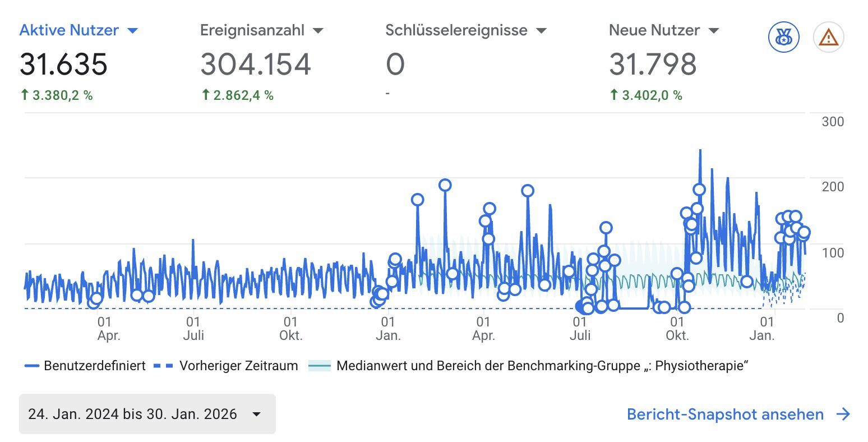Click the arrow beside Bericht-Snapshot ansehen
The width and height of the screenshot is (868, 442).
[x=843, y=415]
